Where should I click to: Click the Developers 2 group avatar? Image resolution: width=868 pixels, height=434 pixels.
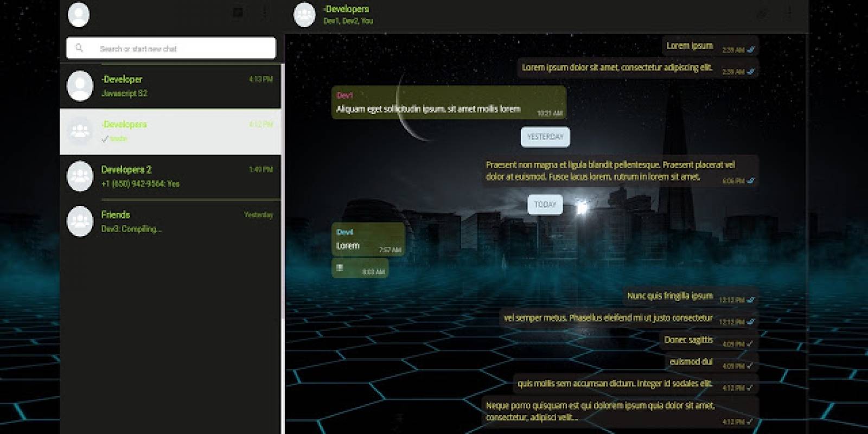click(80, 176)
